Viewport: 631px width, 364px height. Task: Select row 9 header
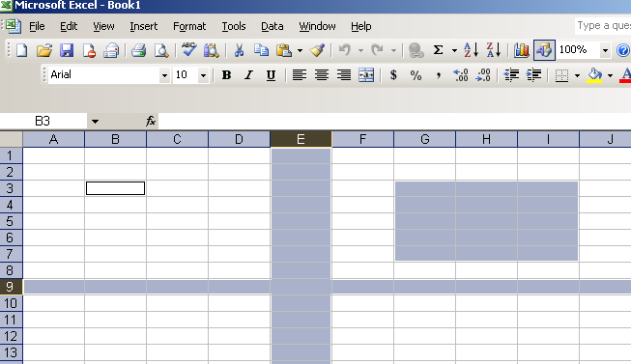pos(11,287)
